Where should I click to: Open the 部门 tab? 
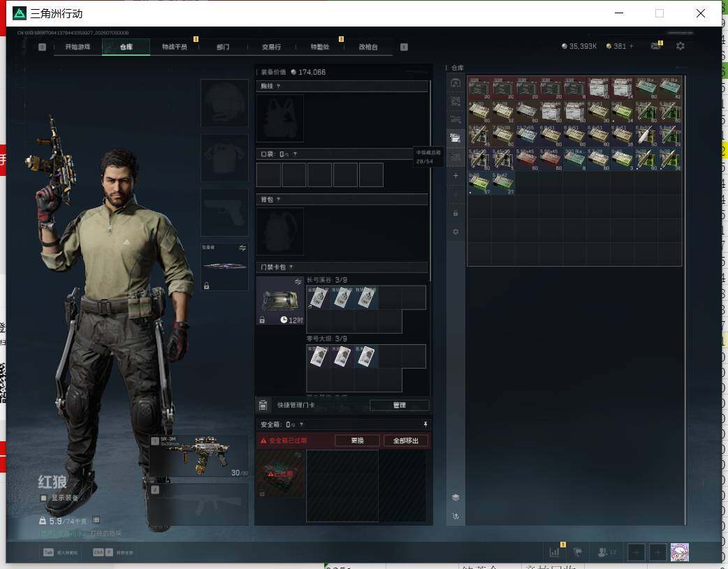tap(223, 47)
